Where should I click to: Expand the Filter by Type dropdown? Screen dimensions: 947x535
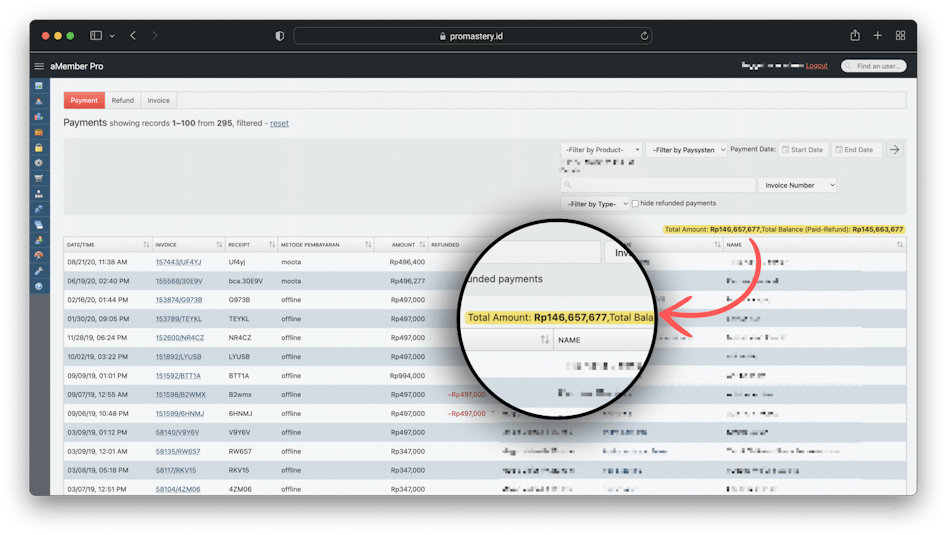tap(596, 204)
